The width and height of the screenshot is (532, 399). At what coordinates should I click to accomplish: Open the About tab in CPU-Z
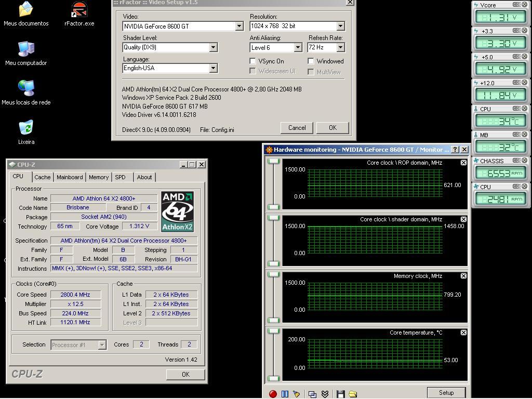(144, 177)
